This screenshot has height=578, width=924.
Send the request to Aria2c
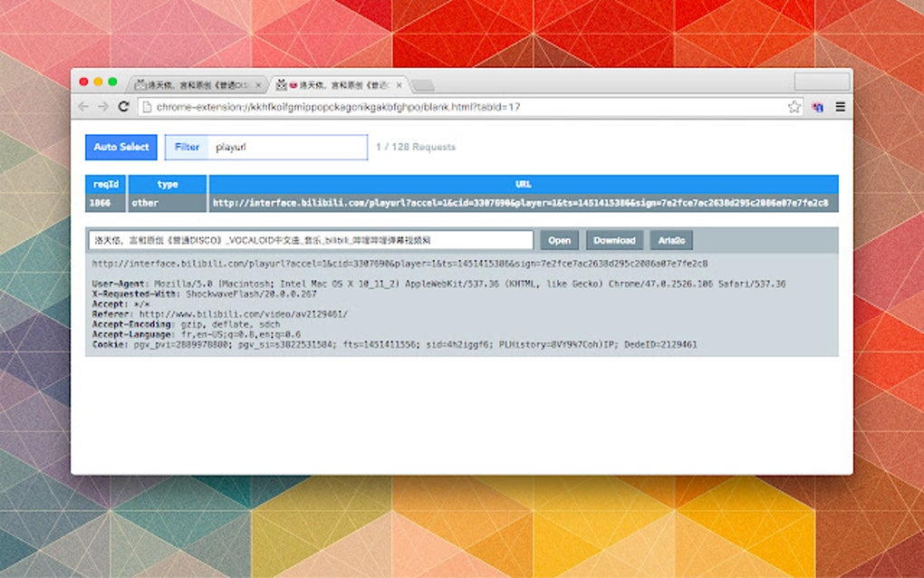coord(670,239)
